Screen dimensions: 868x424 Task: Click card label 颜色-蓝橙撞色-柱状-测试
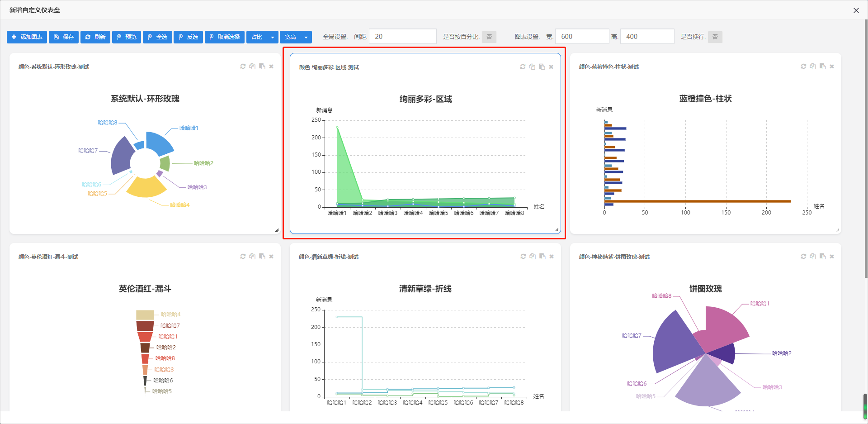click(609, 67)
